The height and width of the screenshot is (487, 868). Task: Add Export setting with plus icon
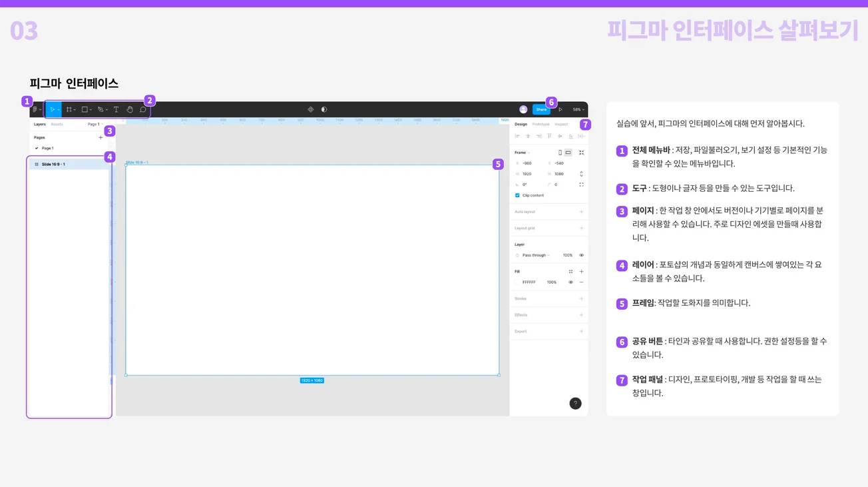coord(581,331)
